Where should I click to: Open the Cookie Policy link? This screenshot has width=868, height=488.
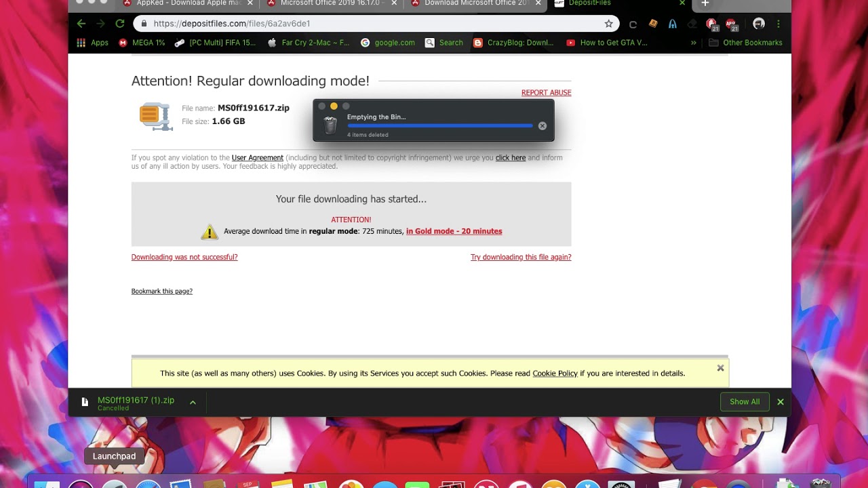[555, 373]
